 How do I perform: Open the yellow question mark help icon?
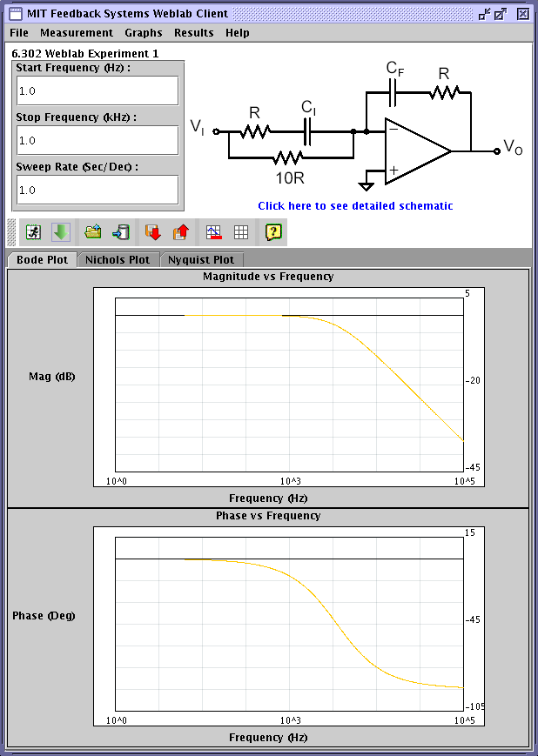(x=273, y=232)
